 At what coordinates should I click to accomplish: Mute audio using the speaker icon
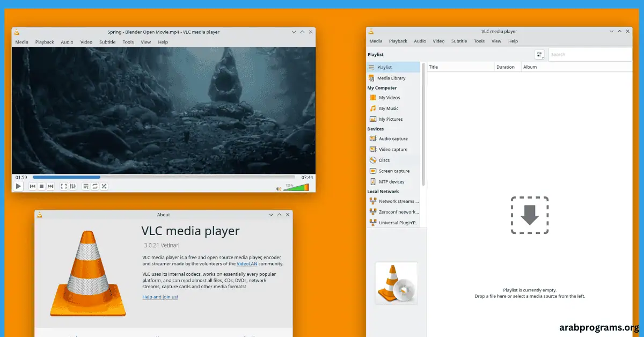click(x=279, y=188)
